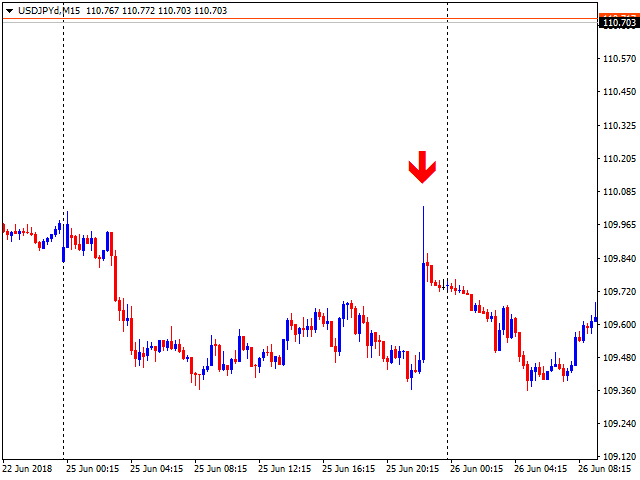Click the 25 Jun 20:15 time label

[x=412, y=467]
